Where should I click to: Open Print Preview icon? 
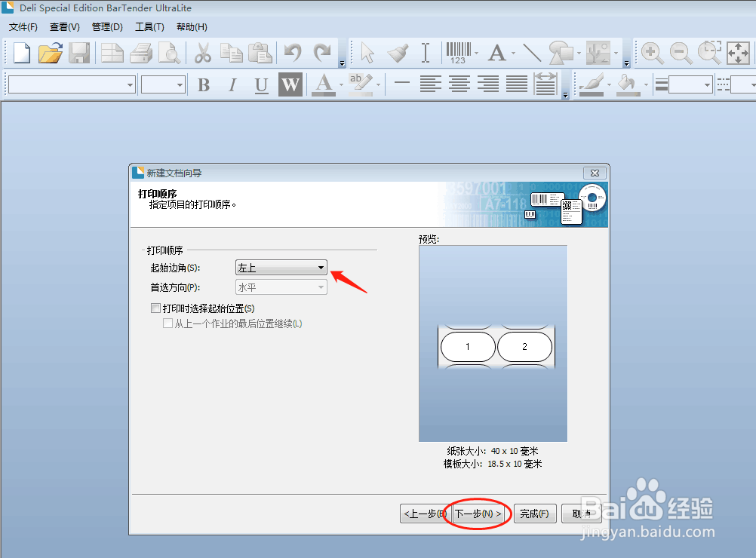click(x=170, y=53)
